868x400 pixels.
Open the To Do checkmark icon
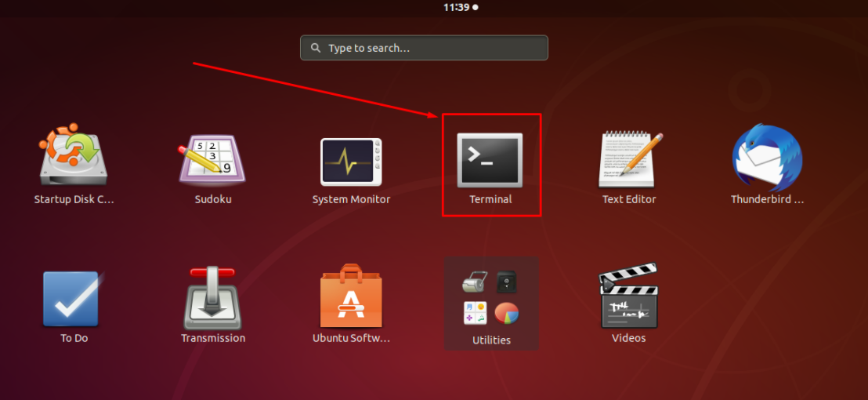[71, 299]
